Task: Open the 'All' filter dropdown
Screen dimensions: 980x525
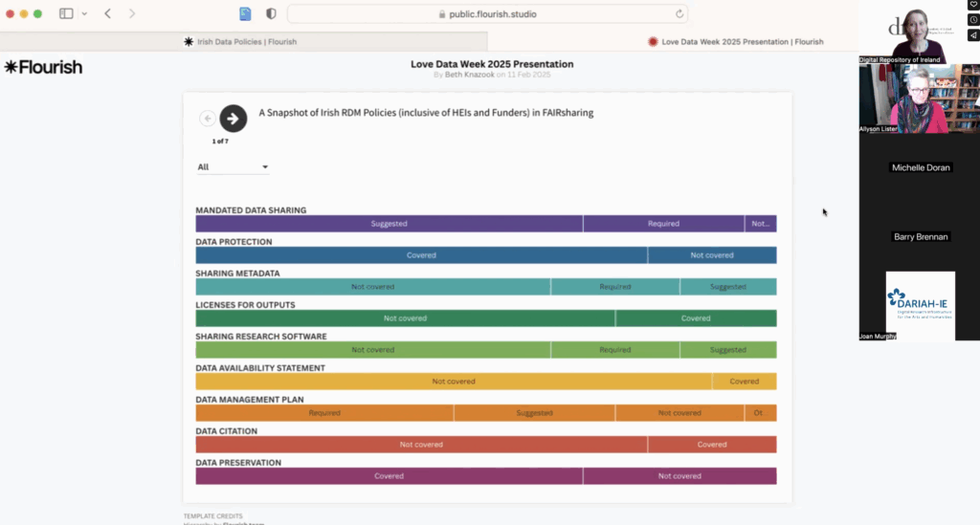Action: (233, 167)
